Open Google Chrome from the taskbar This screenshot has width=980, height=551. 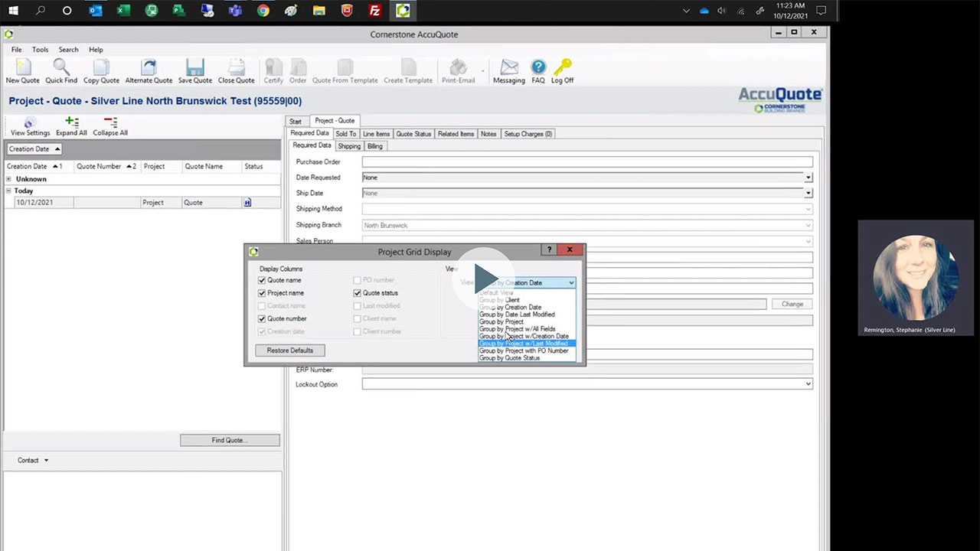tap(263, 11)
